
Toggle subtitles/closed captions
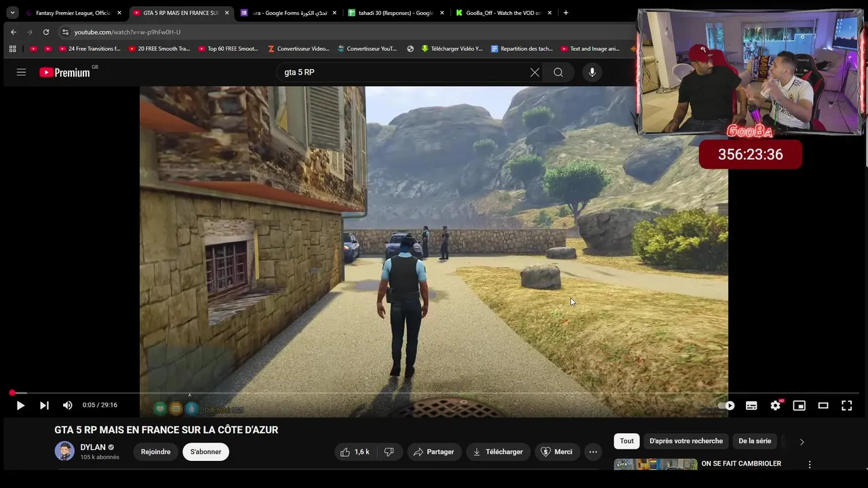point(751,405)
